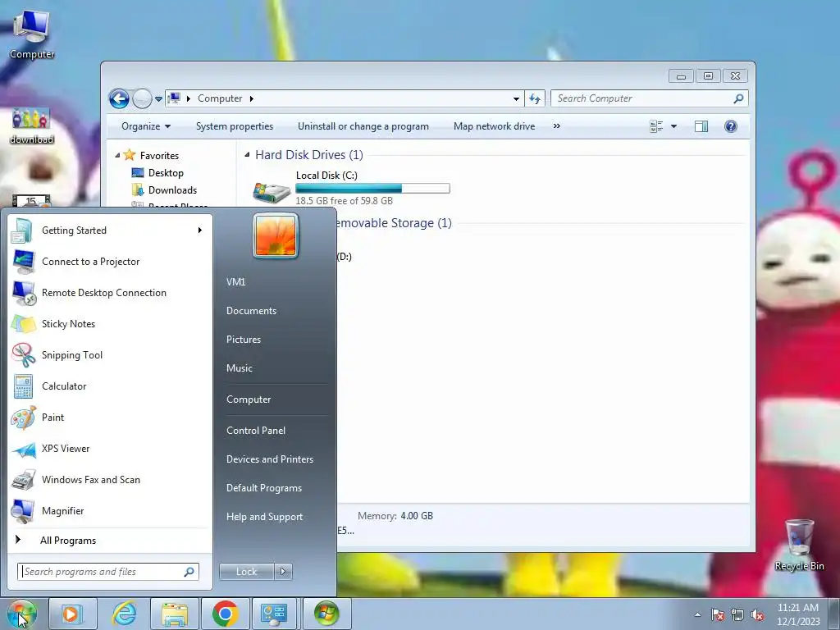Select the Local Disk (C:) drive icon
The image size is (840, 630).
272,192
